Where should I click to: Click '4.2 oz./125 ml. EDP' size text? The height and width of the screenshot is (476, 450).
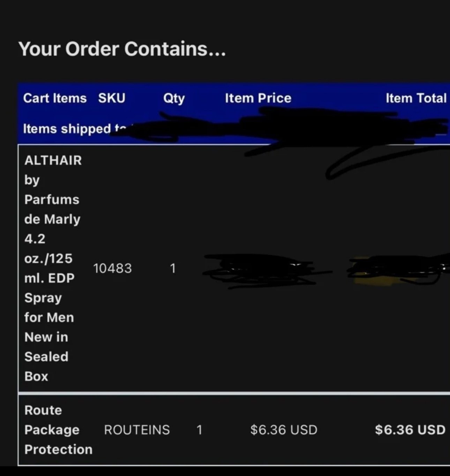pos(49,259)
